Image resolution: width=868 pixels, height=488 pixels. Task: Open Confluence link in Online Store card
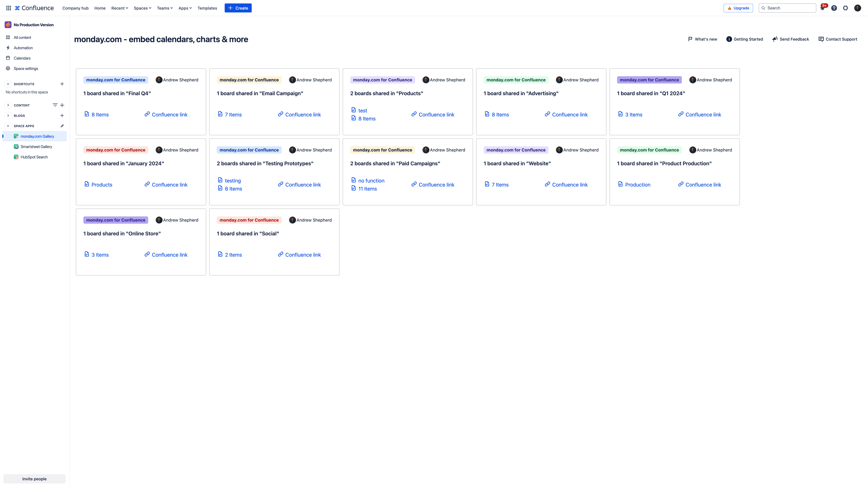(x=169, y=254)
